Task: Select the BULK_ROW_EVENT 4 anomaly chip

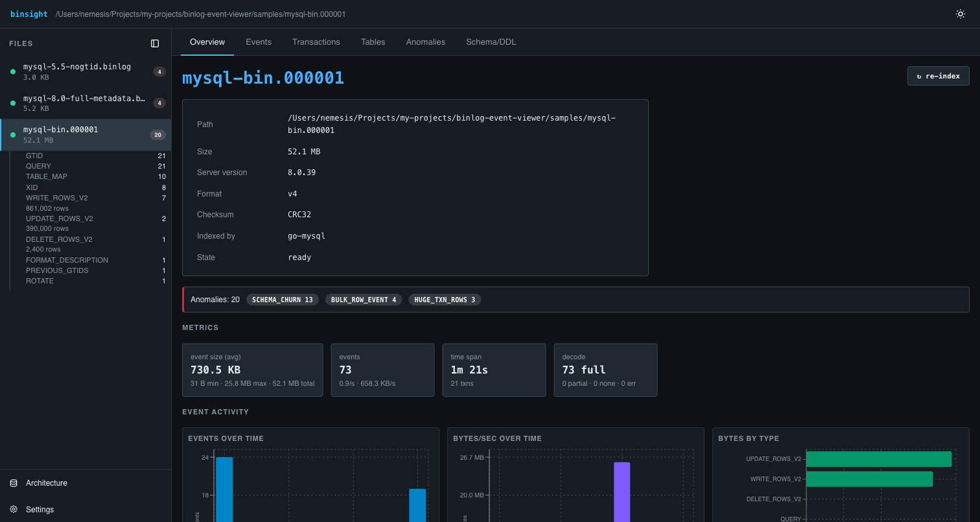Action: tap(364, 300)
